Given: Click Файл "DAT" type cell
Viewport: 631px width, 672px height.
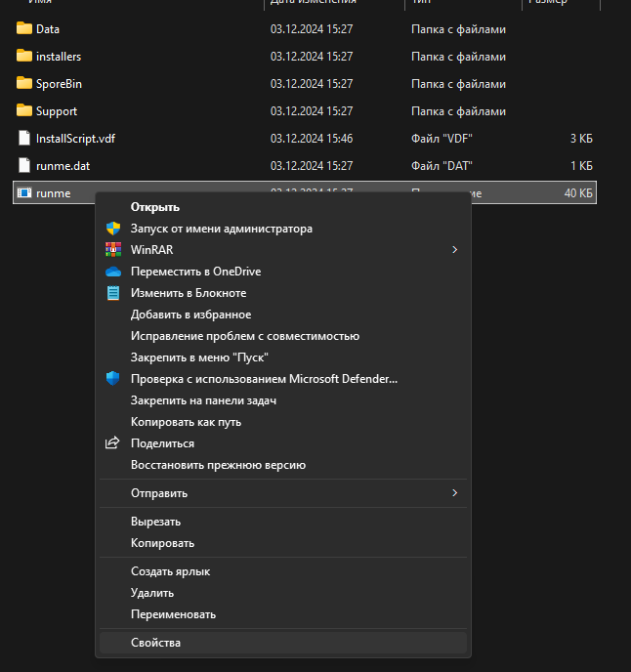Looking at the screenshot, I should coord(442,166).
